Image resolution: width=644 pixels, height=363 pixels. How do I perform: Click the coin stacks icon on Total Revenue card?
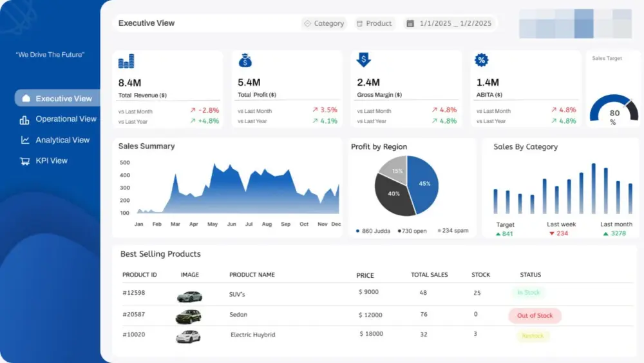tap(126, 61)
